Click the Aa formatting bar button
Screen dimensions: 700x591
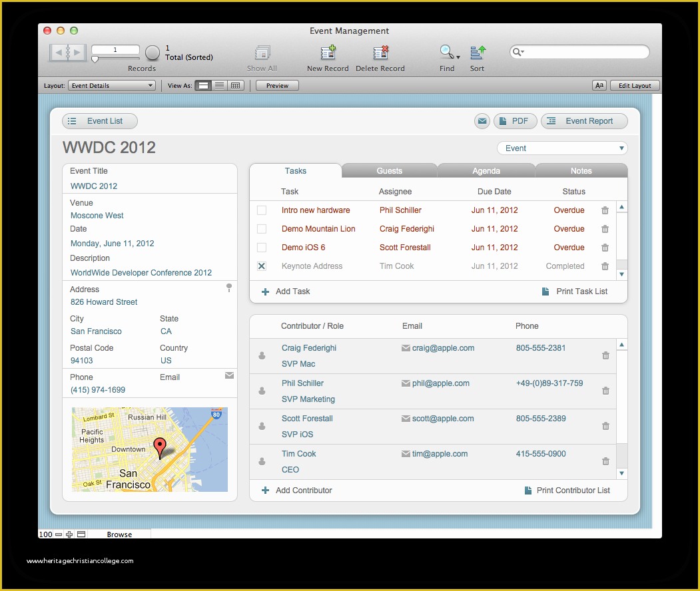pyautogui.click(x=599, y=86)
